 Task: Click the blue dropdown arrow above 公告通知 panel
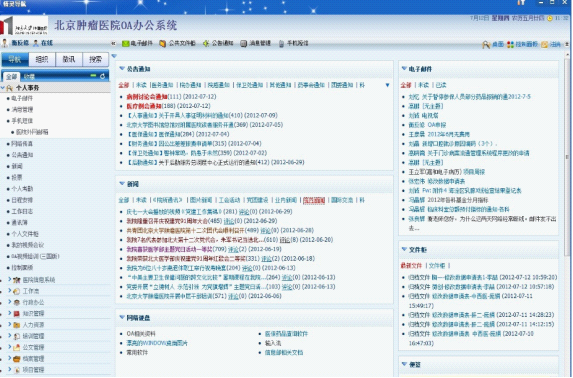click(114, 56)
